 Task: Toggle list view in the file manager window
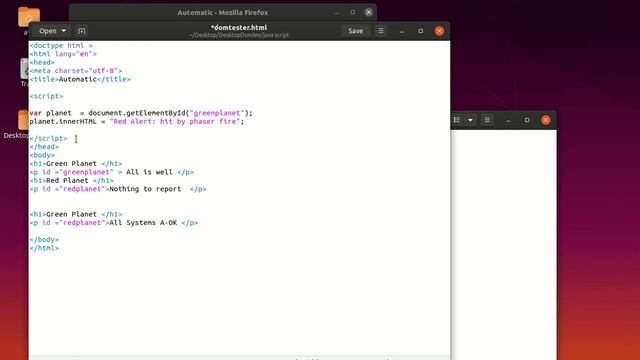point(457,120)
